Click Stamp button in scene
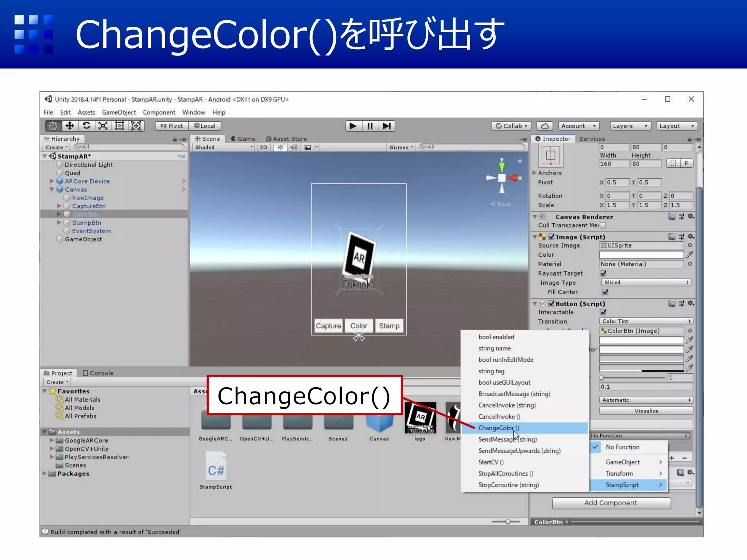 coord(389,326)
